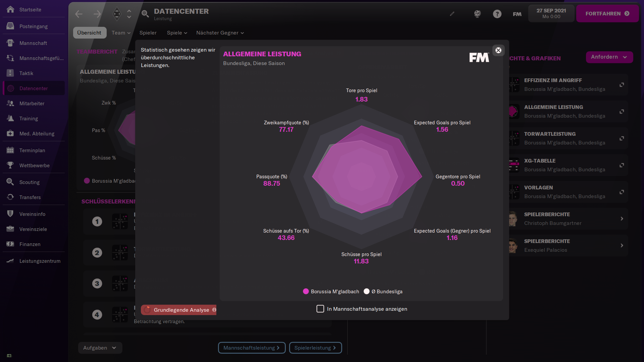The width and height of the screenshot is (644, 362).
Task: Expand the Team tab dropdown
Action: point(121,33)
